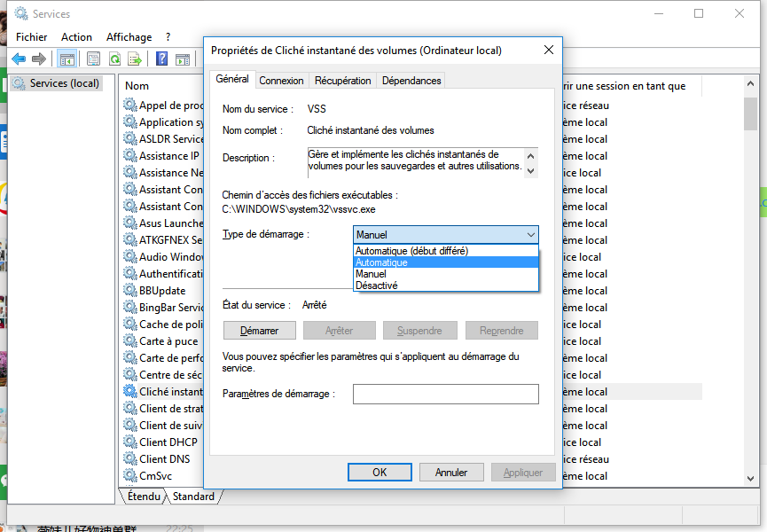
Task: Open the Help toolbar icon
Action: click(x=162, y=59)
